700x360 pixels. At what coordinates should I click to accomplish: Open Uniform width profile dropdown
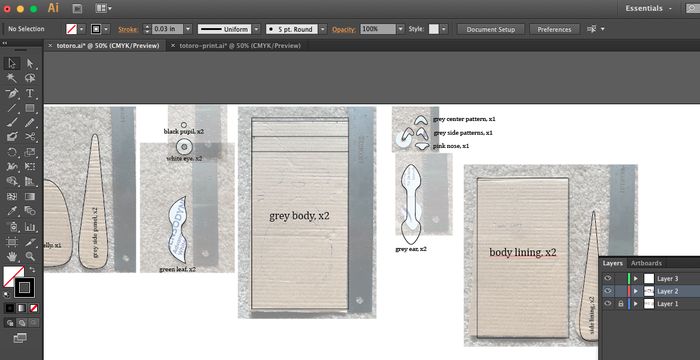[x=256, y=29]
